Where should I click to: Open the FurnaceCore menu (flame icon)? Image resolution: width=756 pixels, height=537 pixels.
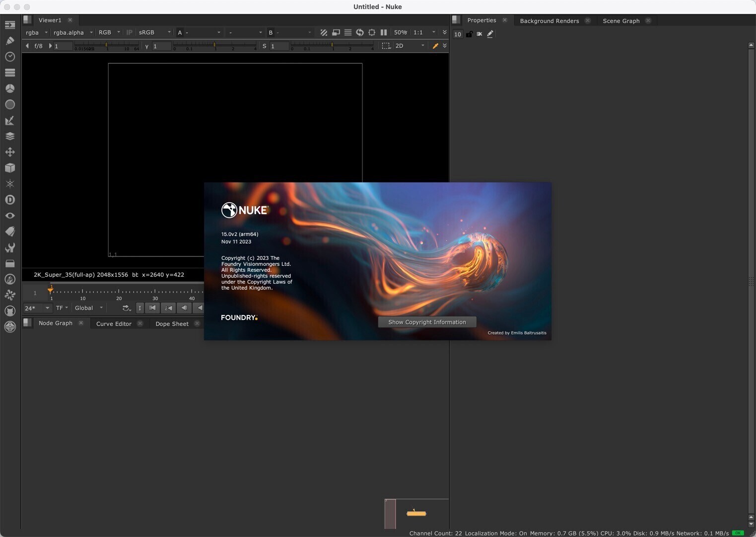(x=10, y=279)
